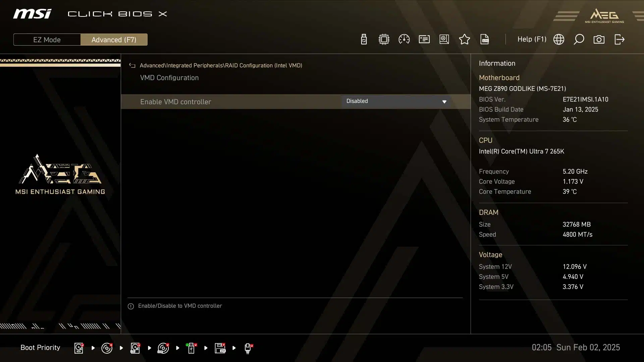Click the date and time 02:05 Sun Feb 02, 2025
This screenshot has height=362, width=644.
tap(576, 347)
